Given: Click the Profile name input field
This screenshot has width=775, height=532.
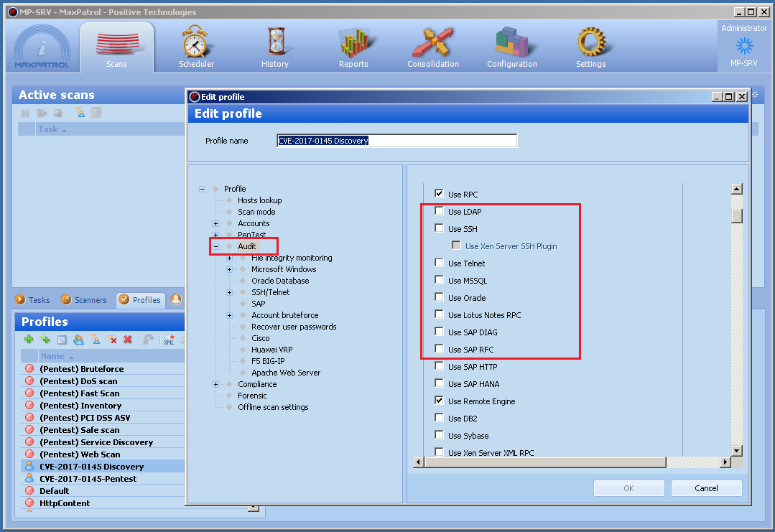Looking at the screenshot, I should (x=396, y=141).
